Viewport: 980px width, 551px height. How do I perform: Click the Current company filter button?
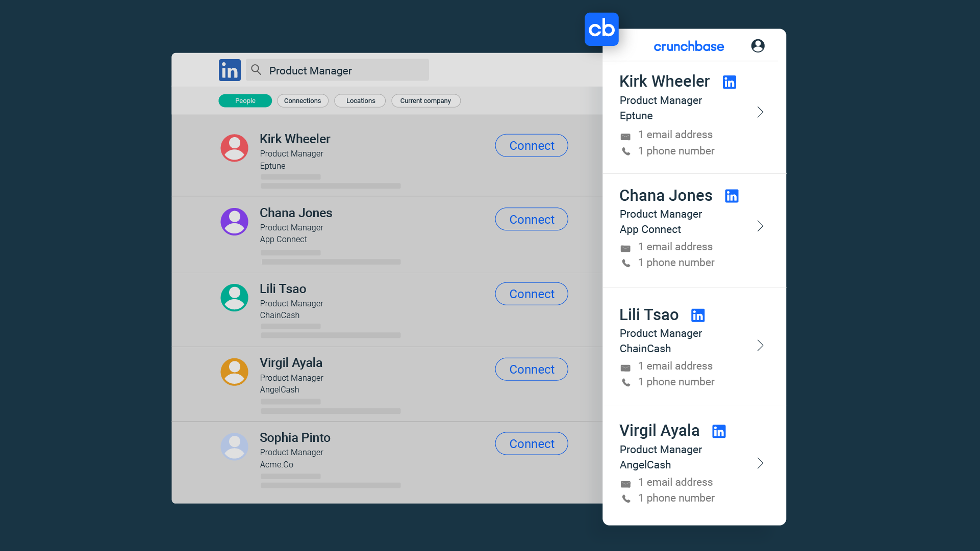point(425,100)
